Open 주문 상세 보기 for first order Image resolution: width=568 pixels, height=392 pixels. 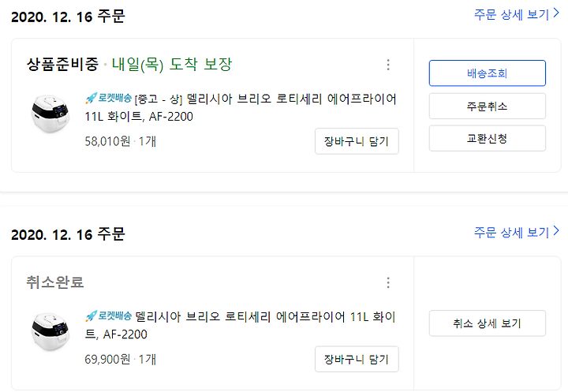[512, 14]
